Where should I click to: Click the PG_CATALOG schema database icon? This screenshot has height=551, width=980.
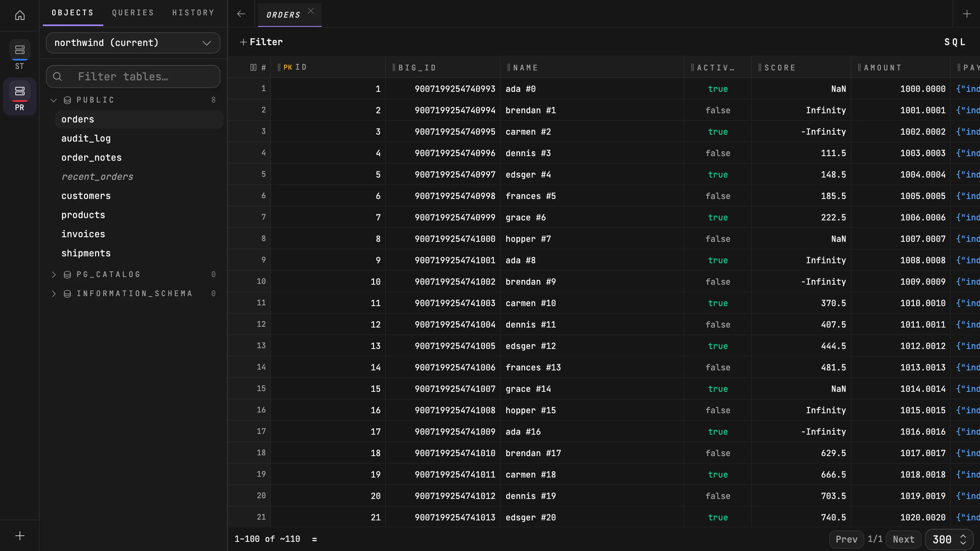pos(67,275)
